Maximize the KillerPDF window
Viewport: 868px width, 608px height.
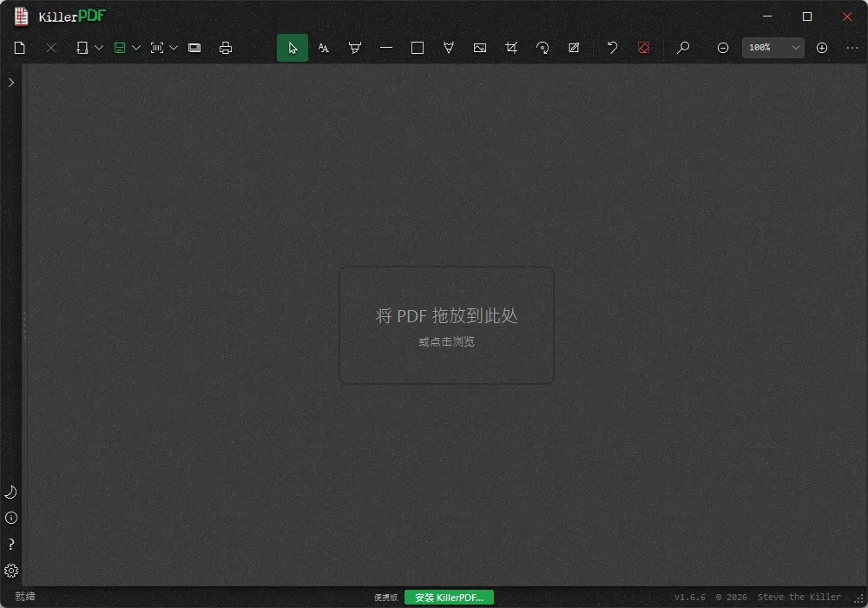click(x=807, y=17)
